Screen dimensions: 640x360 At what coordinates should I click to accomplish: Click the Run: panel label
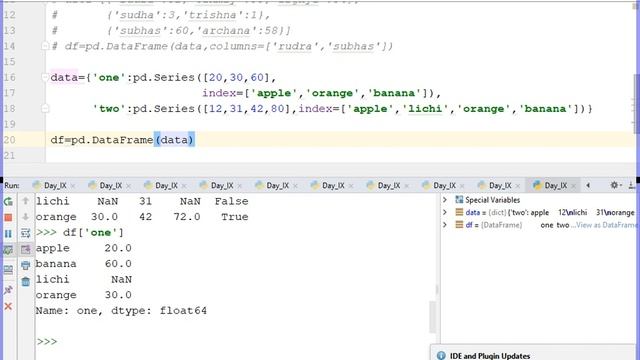coord(12,186)
